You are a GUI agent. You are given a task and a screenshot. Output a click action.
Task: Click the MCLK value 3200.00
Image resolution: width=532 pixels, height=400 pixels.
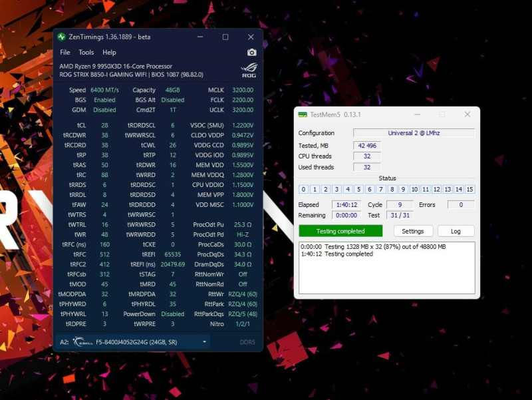pyautogui.click(x=243, y=90)
